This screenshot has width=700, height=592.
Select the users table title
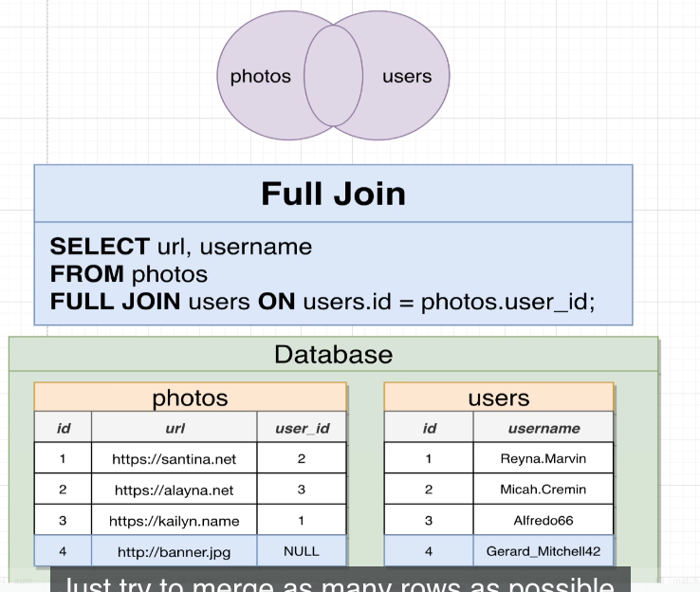[x=499, y=398]
